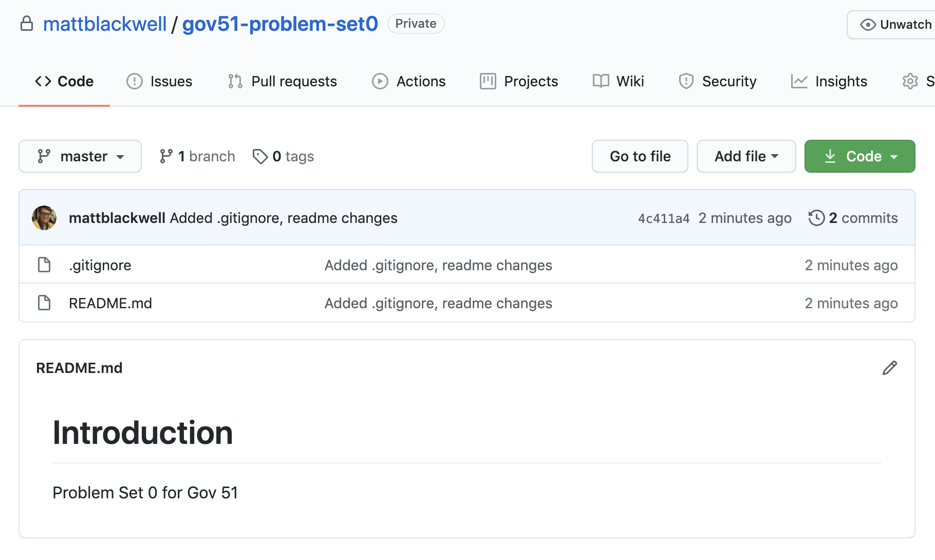This screenshot has height=560, width=935.
Task: Click the Pull requests icon
Action: (235, 81)
